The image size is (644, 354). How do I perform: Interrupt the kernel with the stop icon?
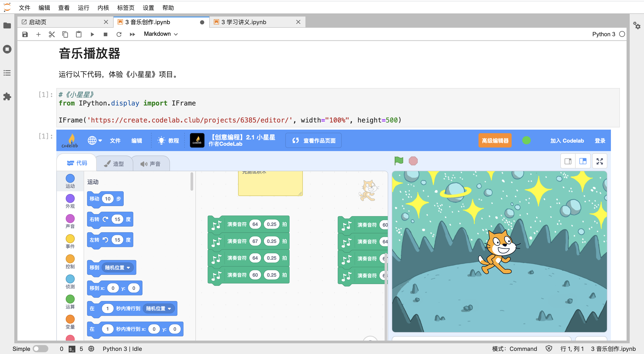[106, 34]
